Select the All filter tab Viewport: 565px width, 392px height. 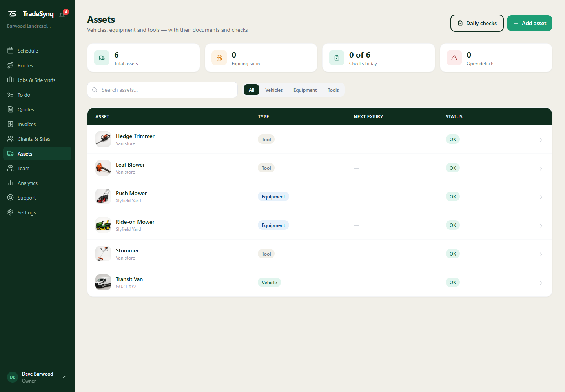click(x=252, y=90)
